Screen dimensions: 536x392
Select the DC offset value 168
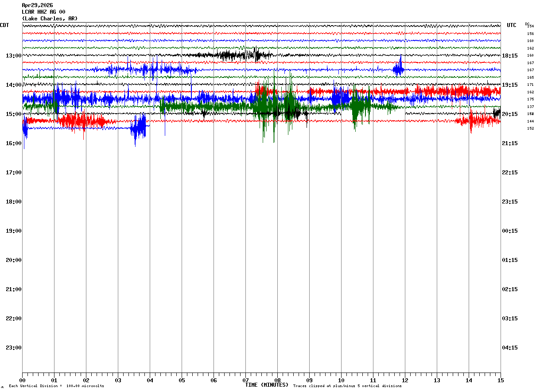click(x=530, y=114)
